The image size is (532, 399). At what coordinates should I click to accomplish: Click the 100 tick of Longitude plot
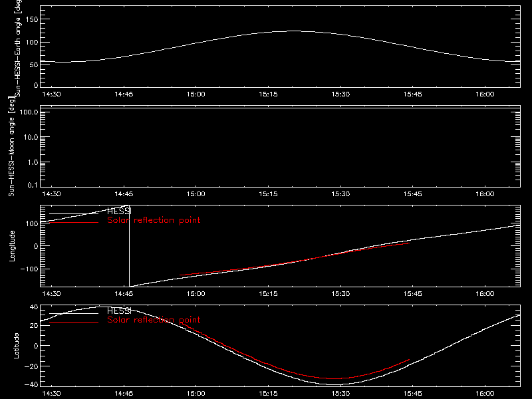32,223
